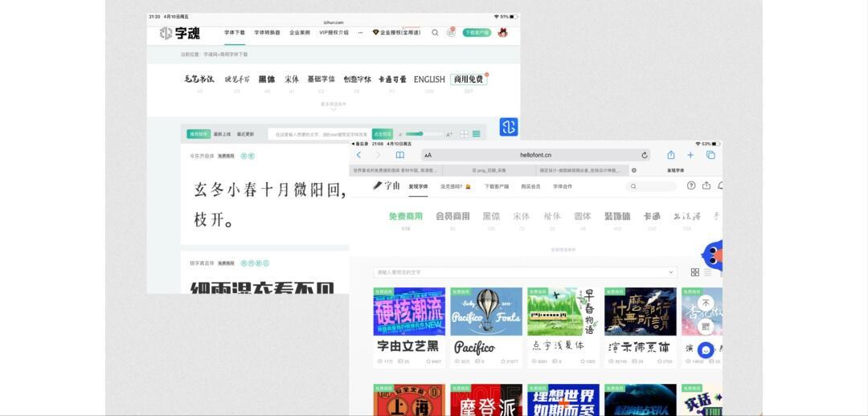
Task: Choose 最新上线 sort option on zihun
Action: [222, 134]
